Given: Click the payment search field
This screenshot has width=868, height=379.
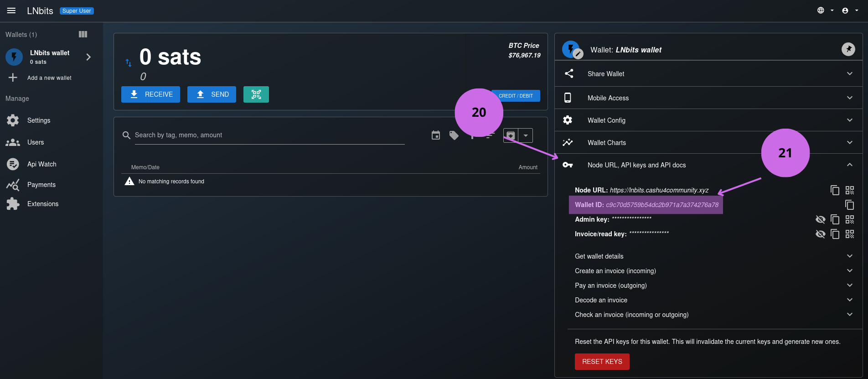Looking at the screenshot, I should click(269, 135).
